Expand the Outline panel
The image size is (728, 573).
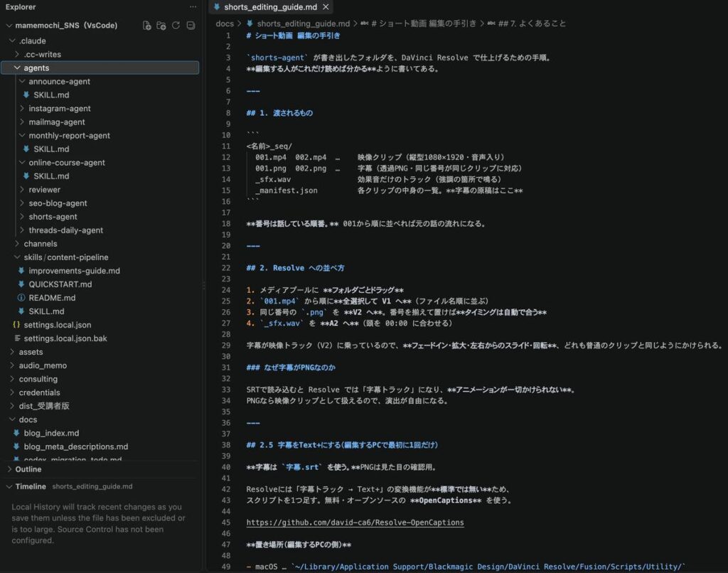9,469
